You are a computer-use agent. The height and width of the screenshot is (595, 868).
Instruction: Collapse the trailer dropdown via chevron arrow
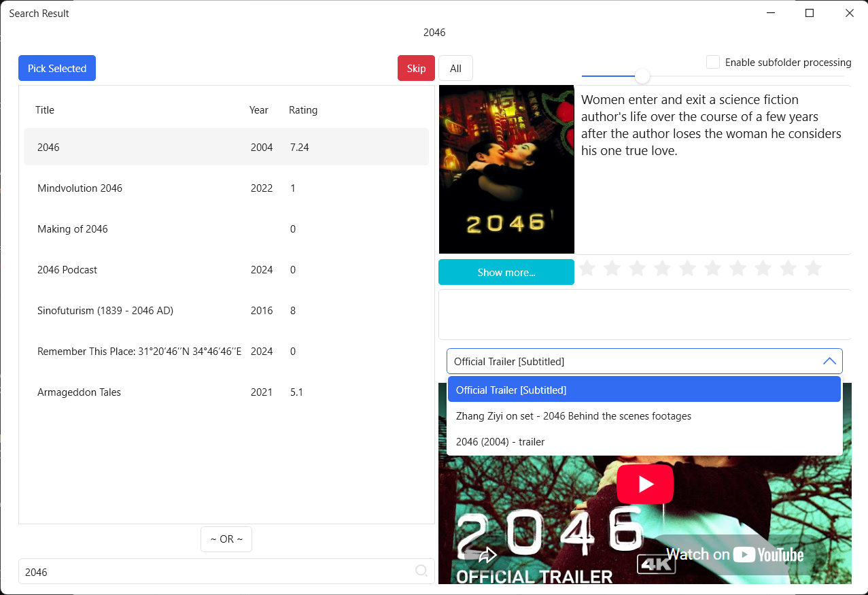click(829, 361)
